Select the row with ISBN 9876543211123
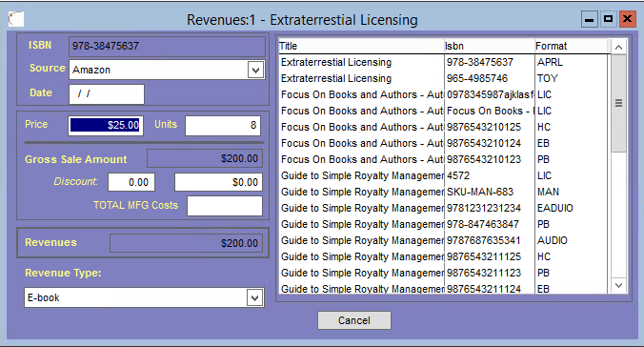Viewport: 644px width, 347px height. tap(443, 273)
